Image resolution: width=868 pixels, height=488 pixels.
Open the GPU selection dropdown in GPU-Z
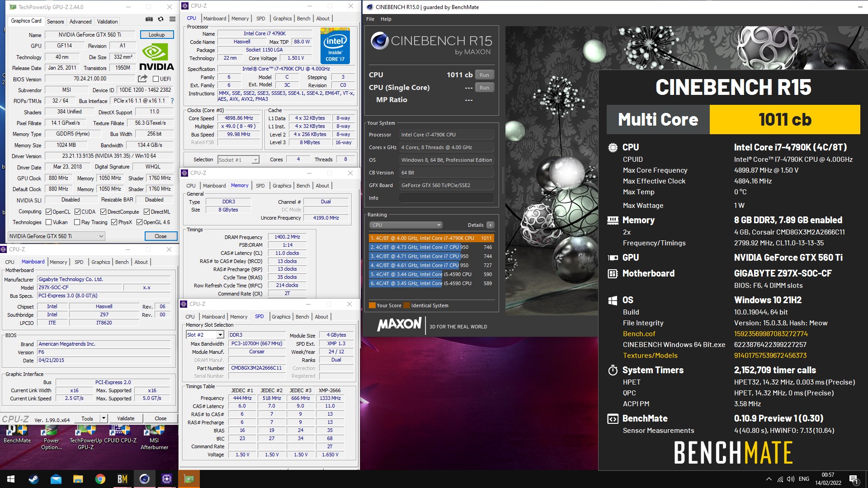57,236
